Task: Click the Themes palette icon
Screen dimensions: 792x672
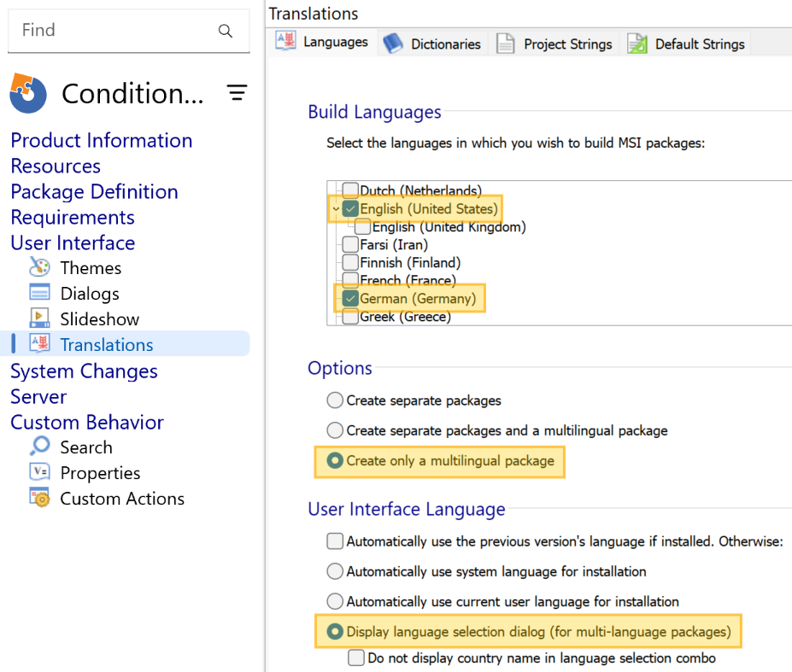Action: [39, 267]
